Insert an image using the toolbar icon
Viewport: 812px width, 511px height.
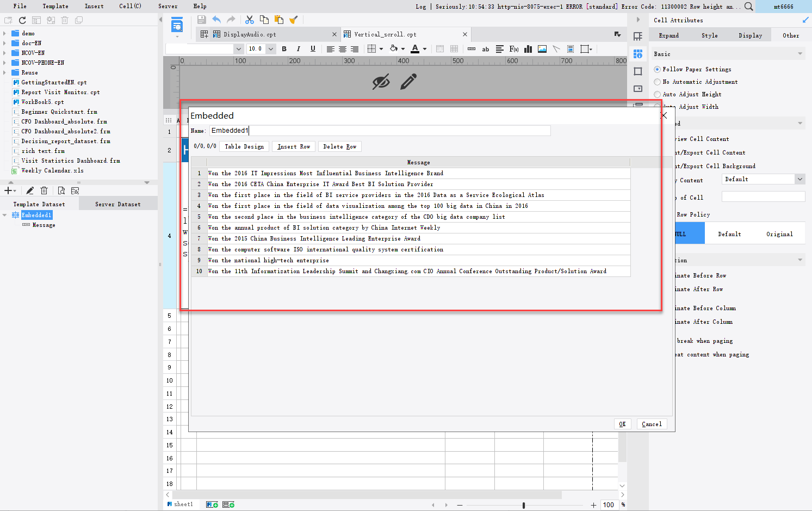[x=542, y=49]
